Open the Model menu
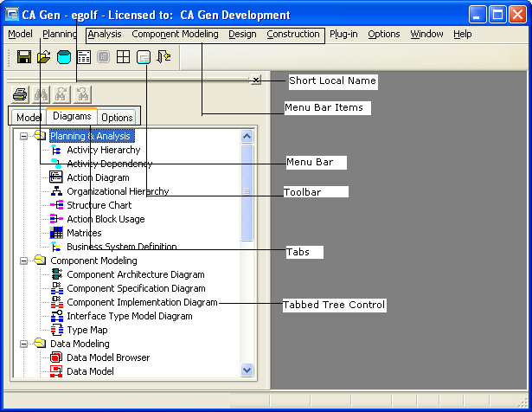 click(21, 34)
